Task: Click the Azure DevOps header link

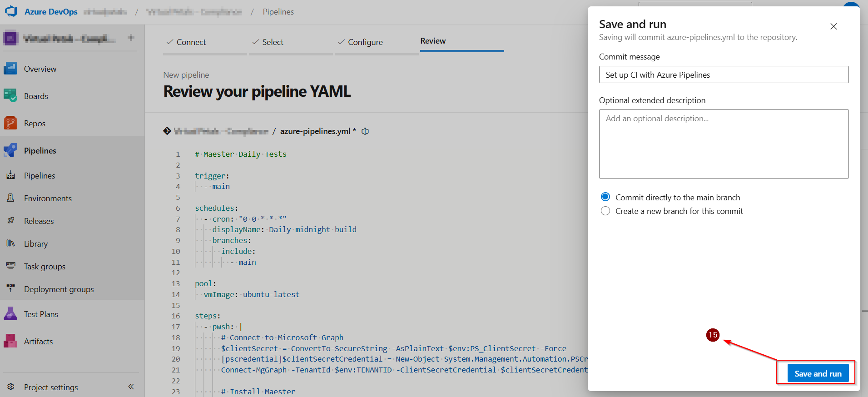Action: tap(51, 12)
